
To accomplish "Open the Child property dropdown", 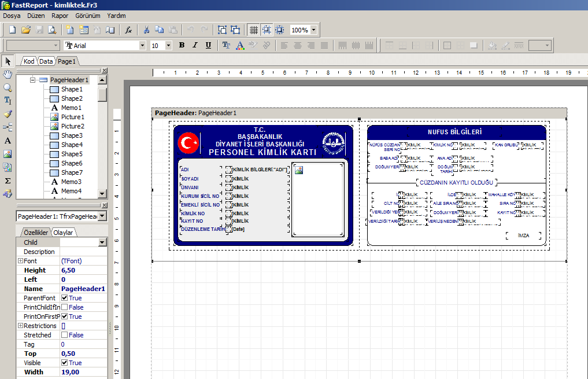I will pos(102,242).
